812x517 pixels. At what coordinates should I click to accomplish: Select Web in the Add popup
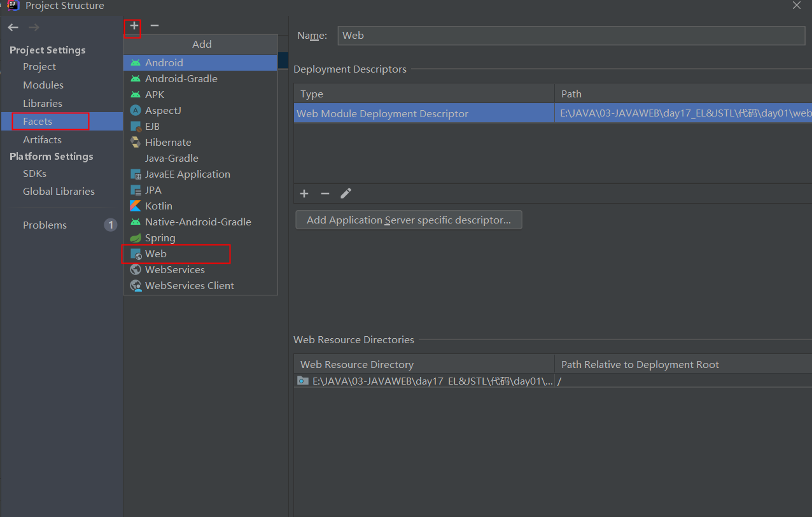(200, 253)
